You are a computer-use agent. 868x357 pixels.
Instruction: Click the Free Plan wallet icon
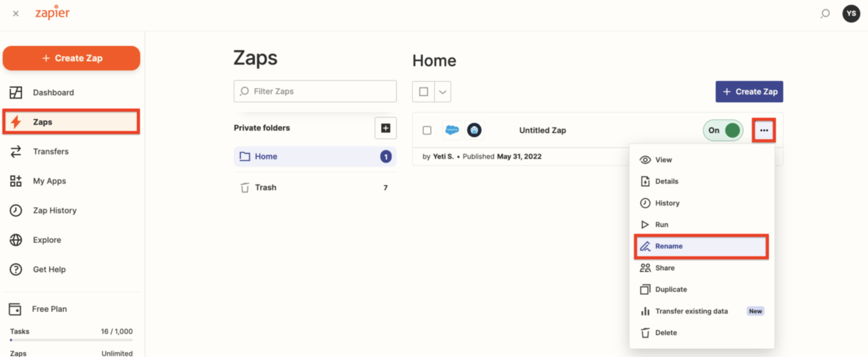(15, 309)
